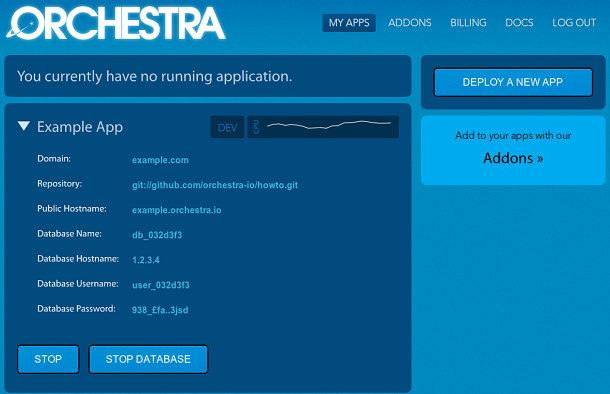
Task: Open the Docs page
Action: 519,23
